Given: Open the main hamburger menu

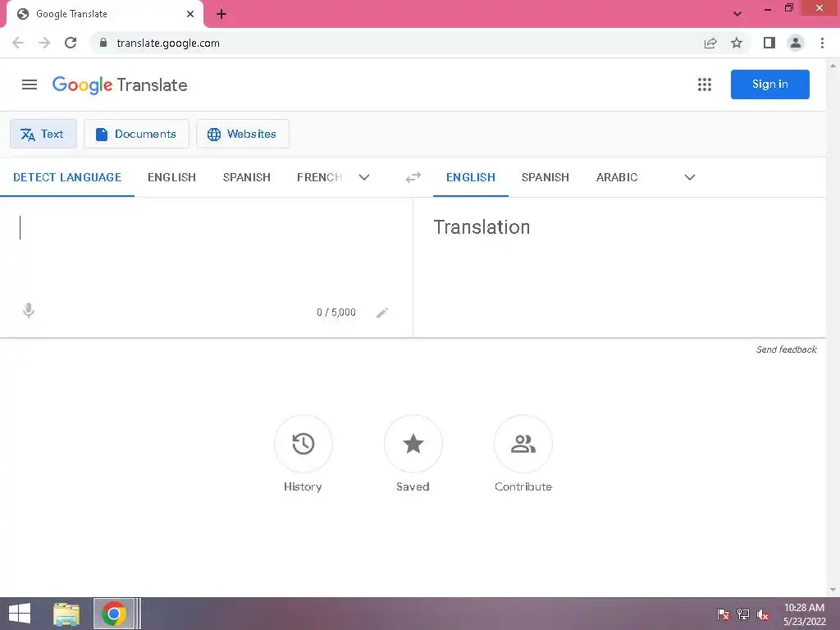Looking at the screenshot, I should [x=30, y=84].
